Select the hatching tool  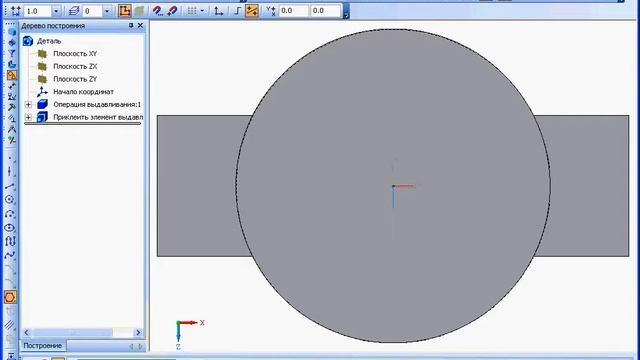(10, 325)
